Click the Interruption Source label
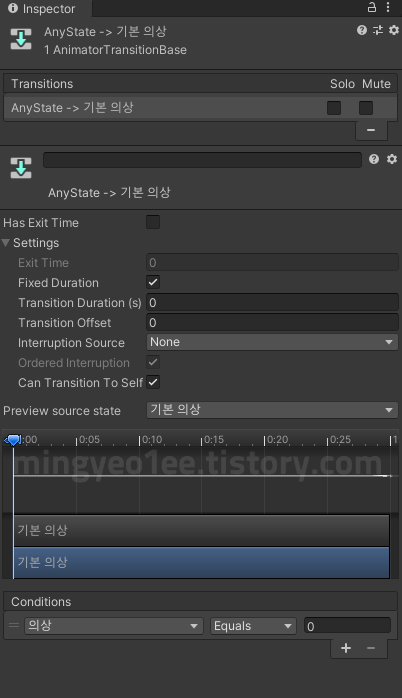This screenshot has width=402, height=698. (x=71, y=343)
